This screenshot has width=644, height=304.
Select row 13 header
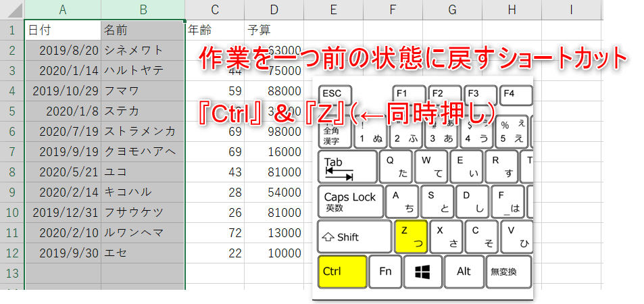click(x=11, y=273)
